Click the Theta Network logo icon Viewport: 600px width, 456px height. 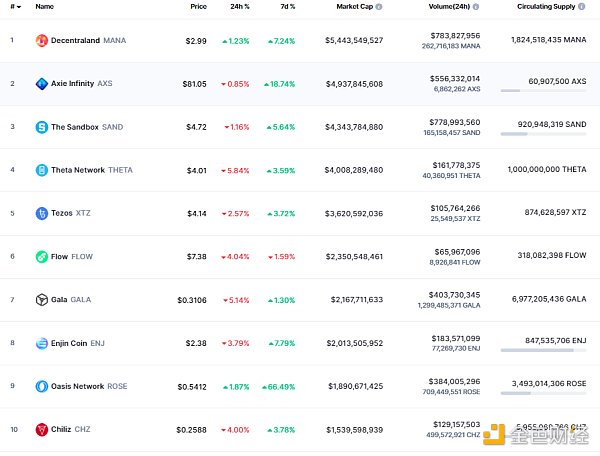41,170
